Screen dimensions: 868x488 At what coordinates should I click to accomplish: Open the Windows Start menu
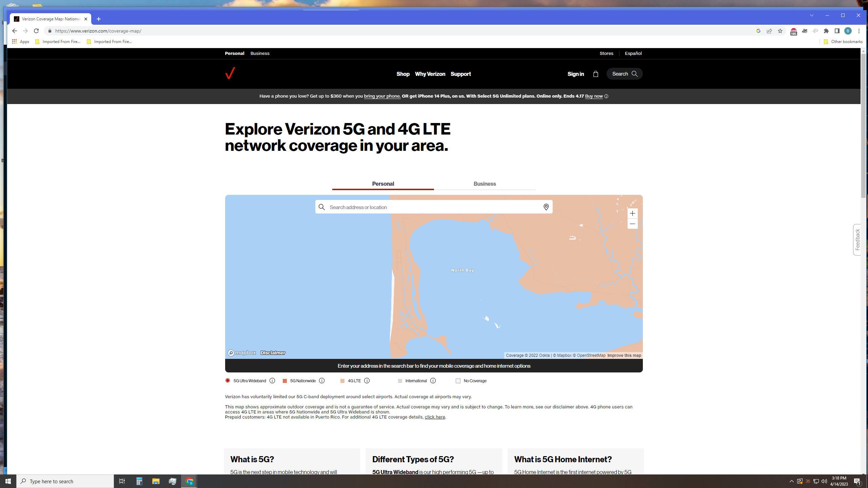[x=8, y=481]
